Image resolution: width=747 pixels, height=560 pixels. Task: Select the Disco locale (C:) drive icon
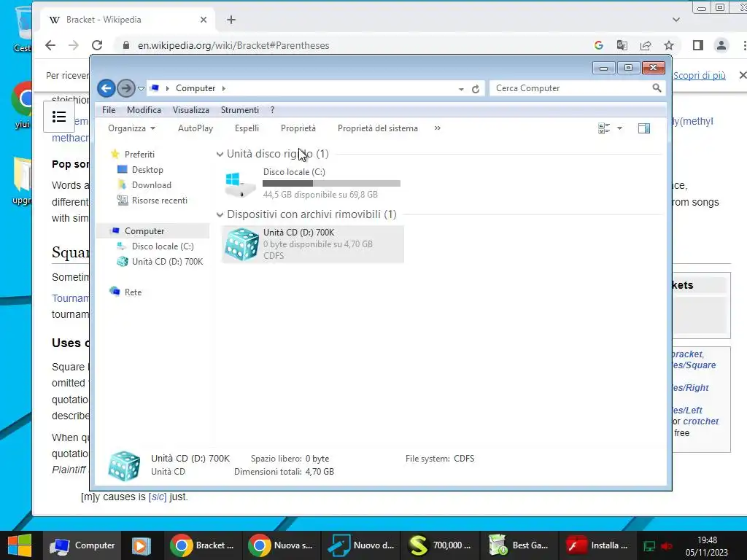tap(240, 184)
